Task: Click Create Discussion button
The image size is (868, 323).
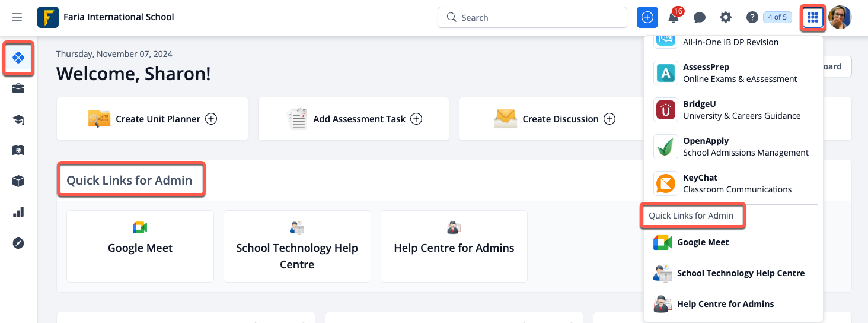Action: (555, 119)
